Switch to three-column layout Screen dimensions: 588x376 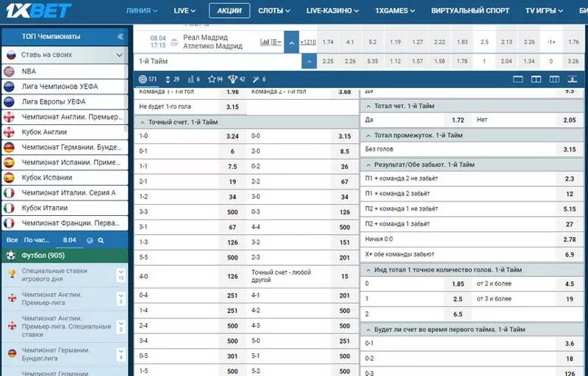point(554,79)
